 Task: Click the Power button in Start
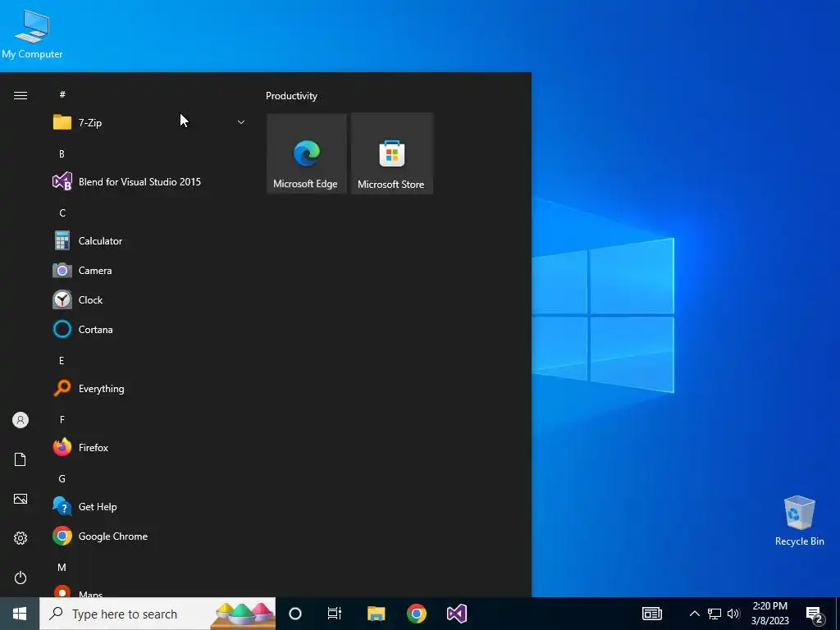(x=21, y=577)
